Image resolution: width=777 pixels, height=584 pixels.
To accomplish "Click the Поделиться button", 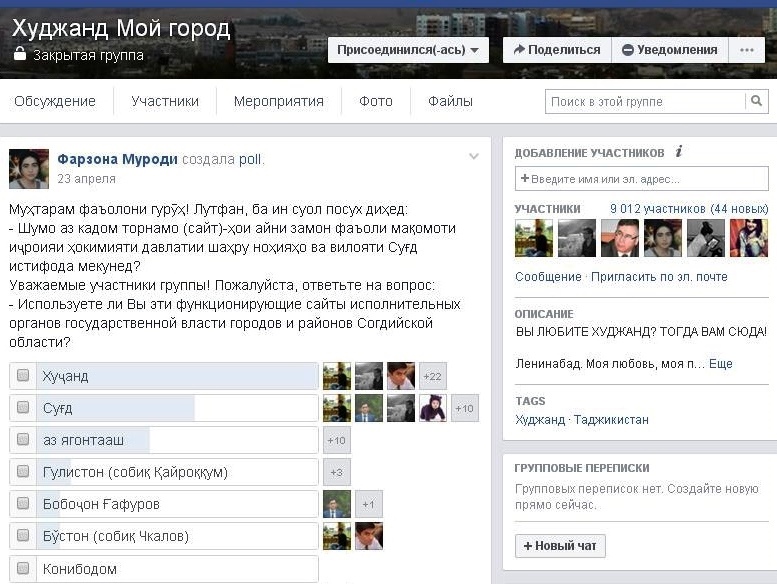I will (556, 50).
